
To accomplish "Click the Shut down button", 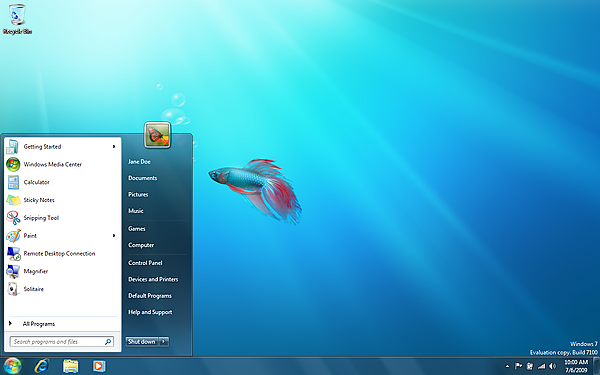I will coord(142,341).
